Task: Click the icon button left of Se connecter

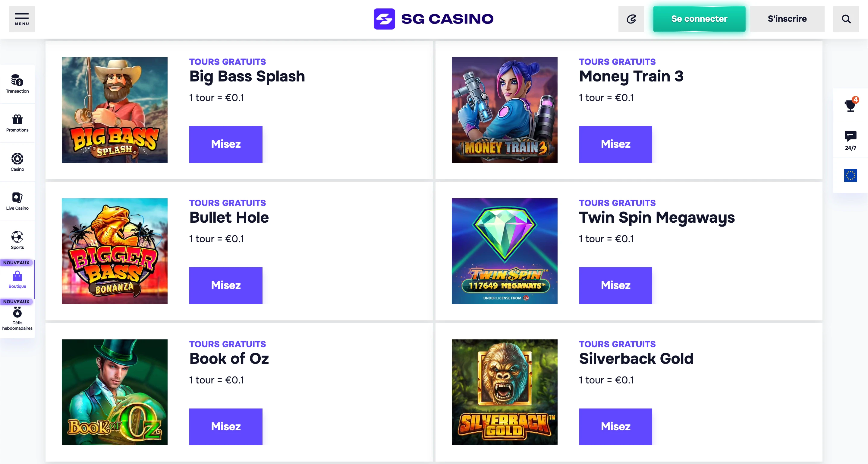Action: point(631,19)
